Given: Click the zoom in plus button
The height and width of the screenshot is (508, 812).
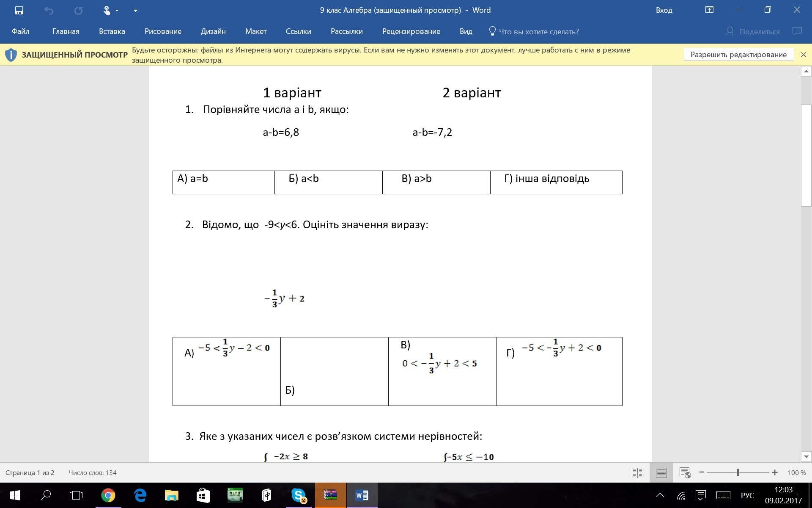Looking at the screenshot, I should pos(775,472).
